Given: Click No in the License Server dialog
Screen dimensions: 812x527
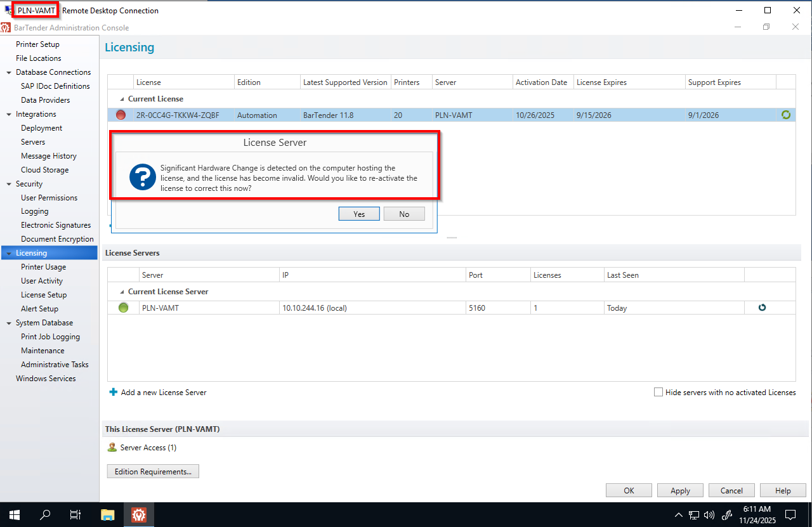Looking at the screenshot, I should coord(404,214).
